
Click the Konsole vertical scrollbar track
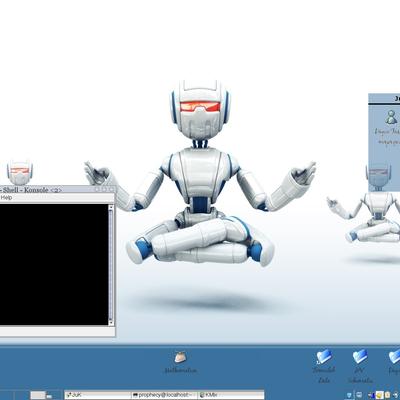pyautogui.click(x=111, y=265)
